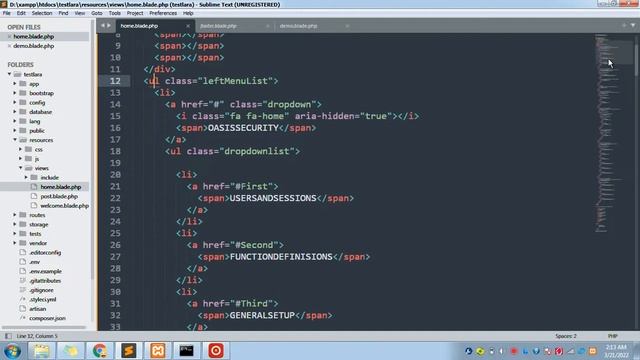Close the demo.blade.php editor tab
Image resolution: width=640 pixels, height=360 pixels.
coord(347,26)
